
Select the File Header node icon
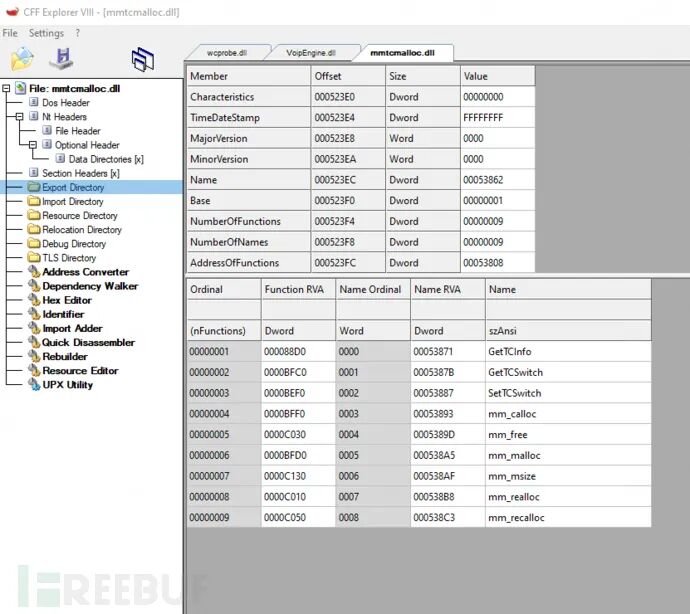click(47, 130)
